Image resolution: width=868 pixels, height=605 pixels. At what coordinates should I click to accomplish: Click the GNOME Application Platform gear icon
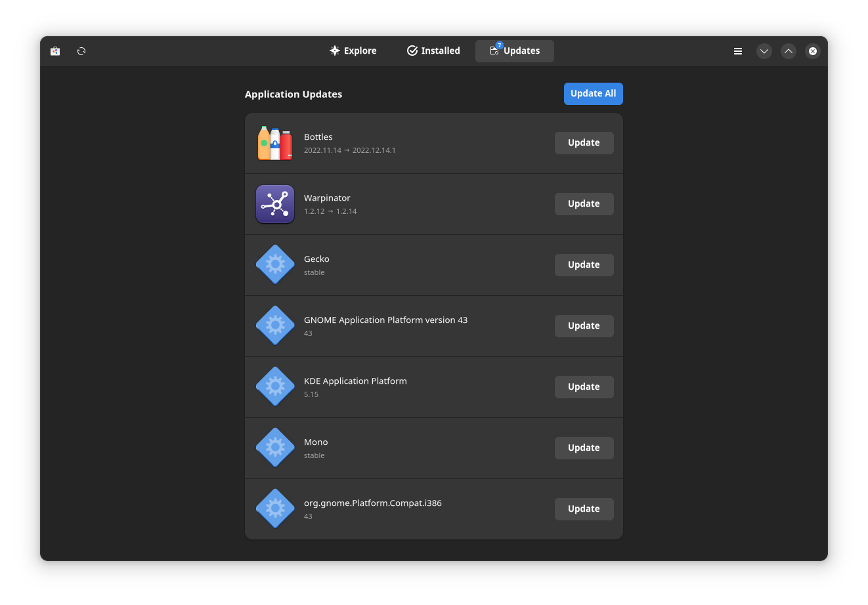click(275, 326)
